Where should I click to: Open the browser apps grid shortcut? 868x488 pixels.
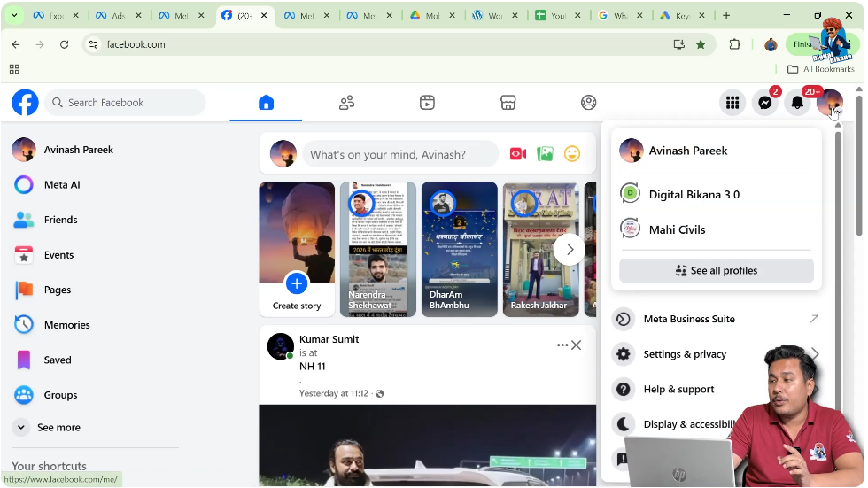tap(14, 69)
